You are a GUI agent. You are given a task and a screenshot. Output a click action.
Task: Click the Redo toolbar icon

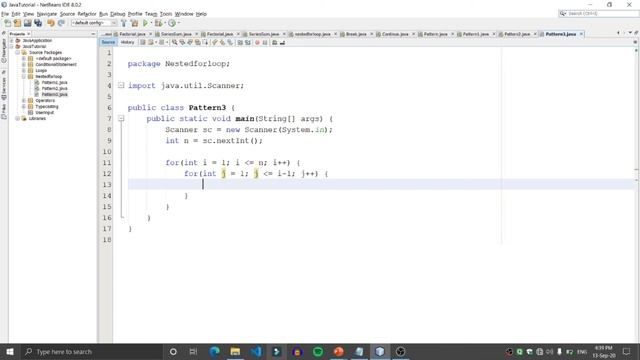click(61, 23)
